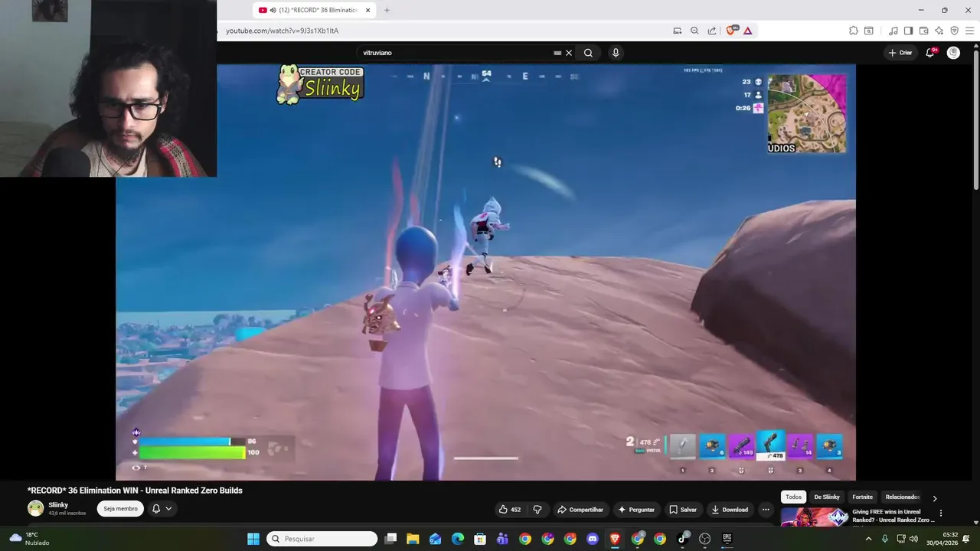Click the tab search icon in toolbar

(868, 31)
